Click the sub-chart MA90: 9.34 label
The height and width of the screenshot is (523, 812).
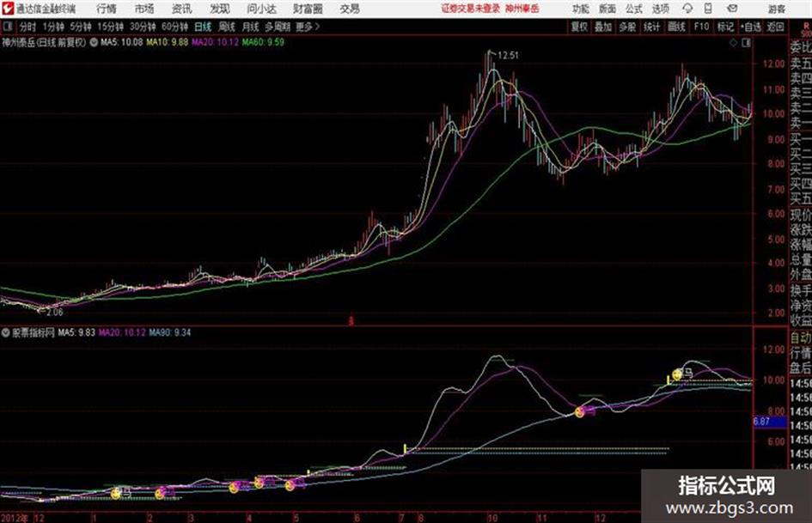[x=170, y=333]
